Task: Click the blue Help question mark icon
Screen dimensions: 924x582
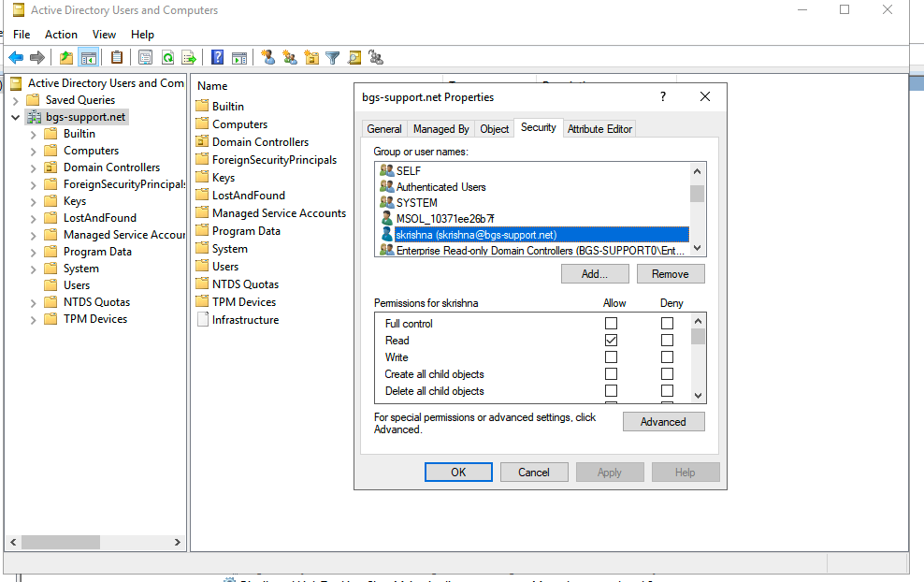Action: coord(217,58)
